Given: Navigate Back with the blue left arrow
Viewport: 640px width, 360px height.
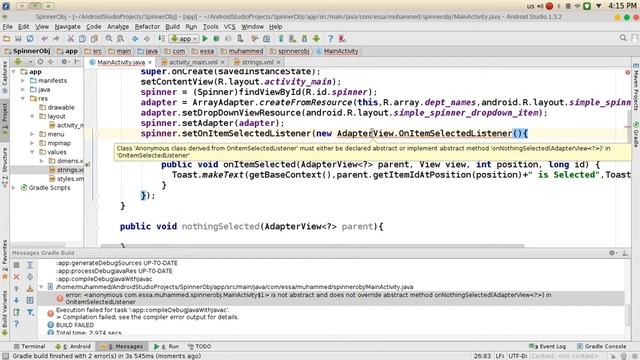Looking at the screenshot, I should [135, 39].
